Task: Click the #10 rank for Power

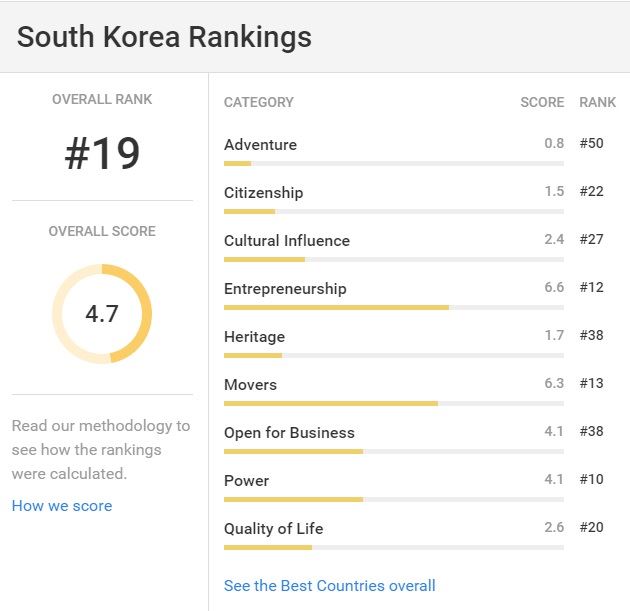Action: point(592,480)
